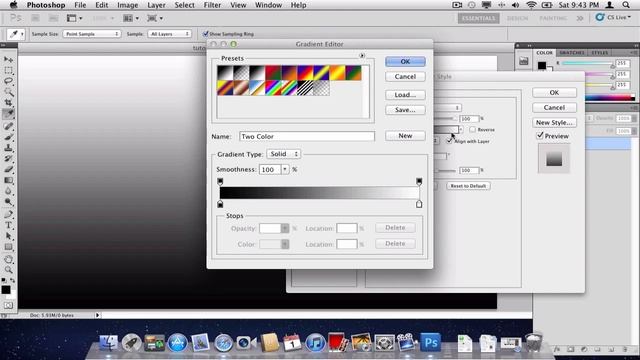
Task: Open the Smoothness value dropdown arrow
Action: point(285,169)
